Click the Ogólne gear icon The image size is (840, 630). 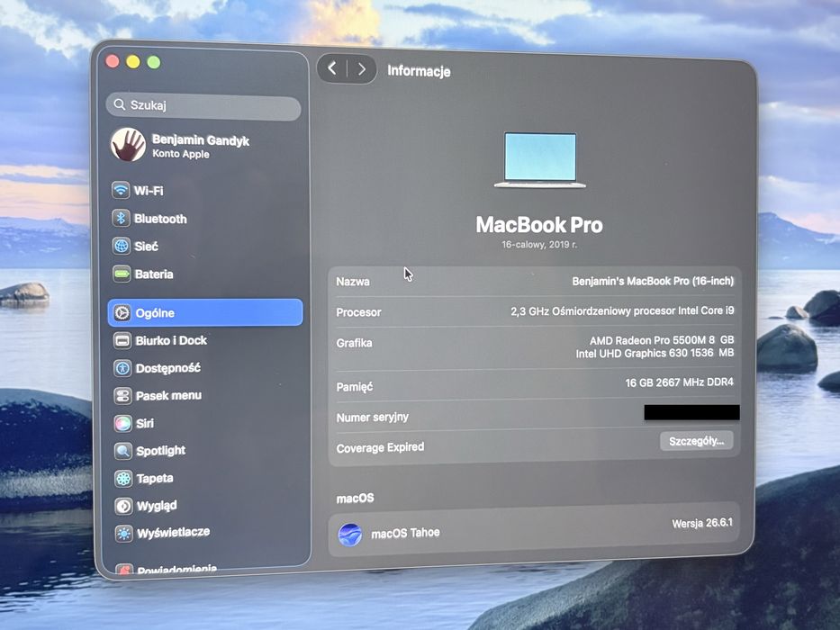[x=122, y=313]
